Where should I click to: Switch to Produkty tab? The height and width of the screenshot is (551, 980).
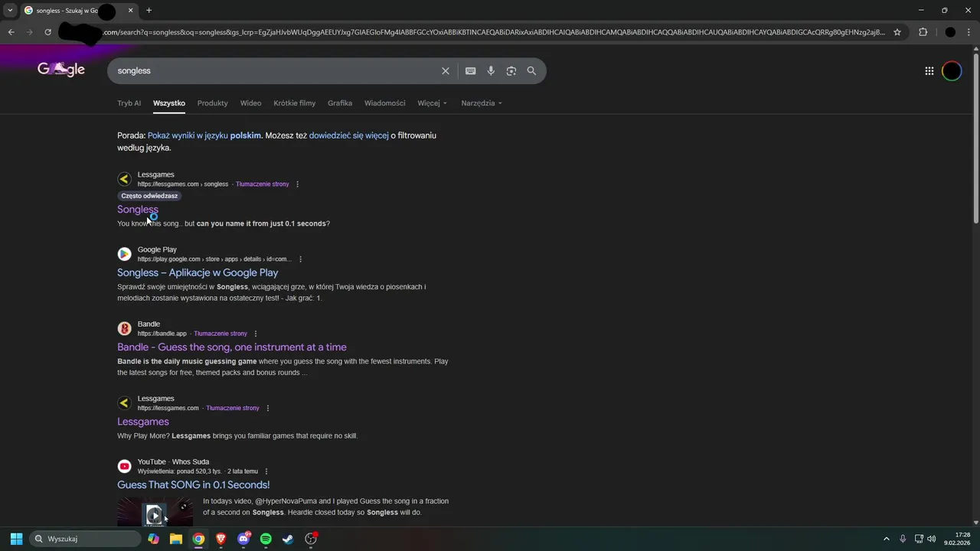pyautogui.click(x=212, y=103)
